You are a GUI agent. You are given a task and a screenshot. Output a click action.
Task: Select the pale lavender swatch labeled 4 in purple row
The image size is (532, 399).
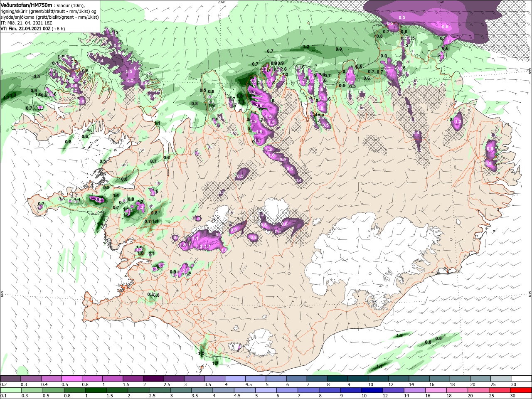pos(235,379)
